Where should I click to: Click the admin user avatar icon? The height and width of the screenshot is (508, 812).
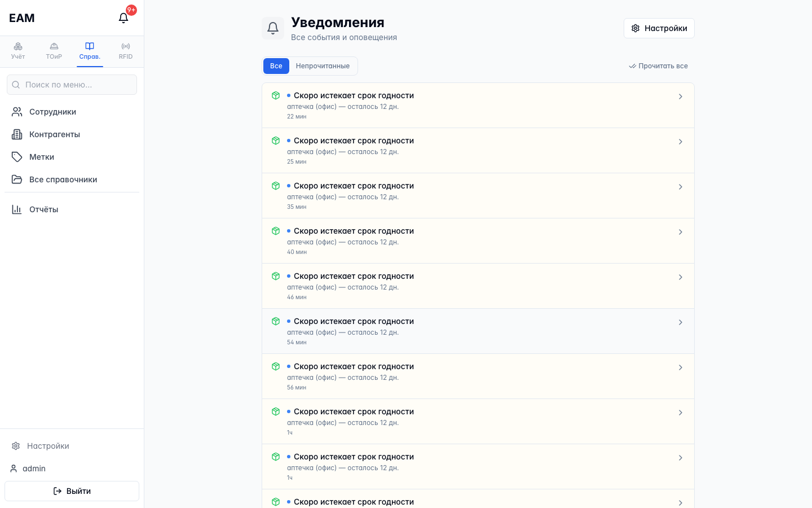point(14,468)
